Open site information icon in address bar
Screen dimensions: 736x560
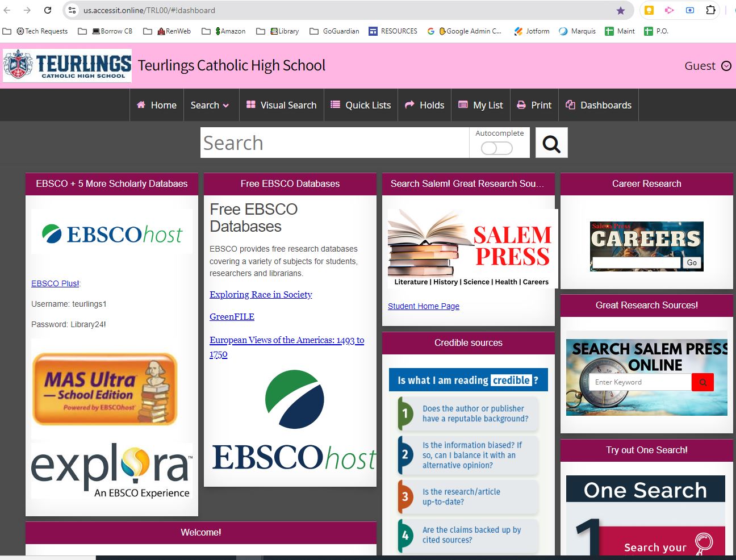pyautogui.click(x=72, y=10)
